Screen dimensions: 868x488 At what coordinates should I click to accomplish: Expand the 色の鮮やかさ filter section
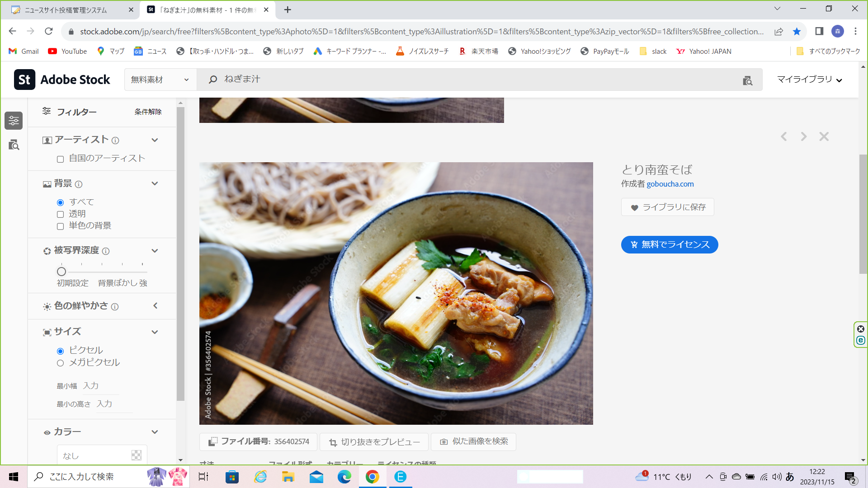(155, 306)
